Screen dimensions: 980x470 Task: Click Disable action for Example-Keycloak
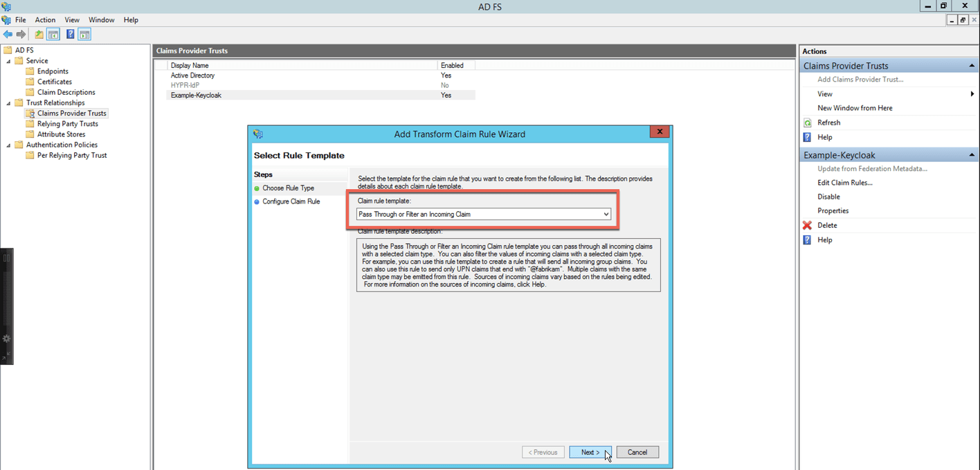click(x=828, y=197)
